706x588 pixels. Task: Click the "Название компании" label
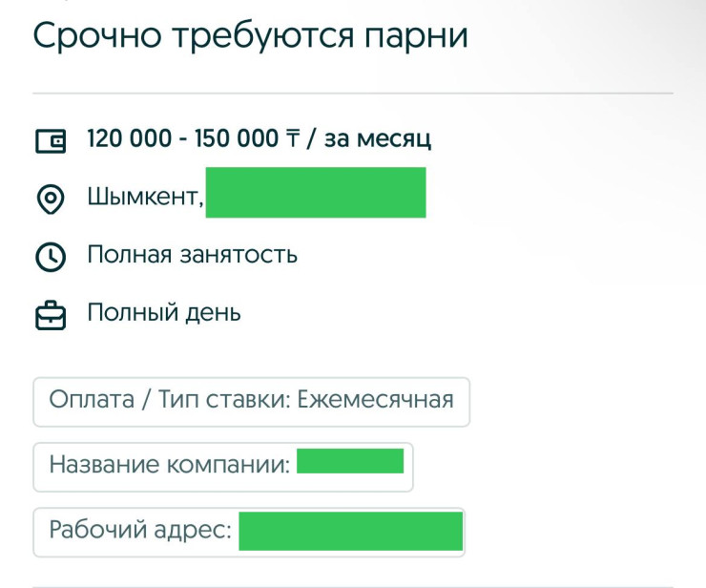tap(169, 466)
